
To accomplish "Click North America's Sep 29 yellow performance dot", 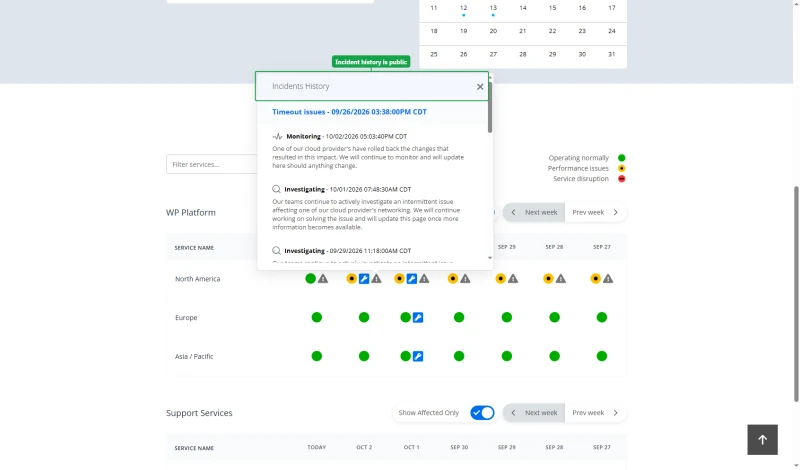I will pyautogui.click(x=501, y=279).
